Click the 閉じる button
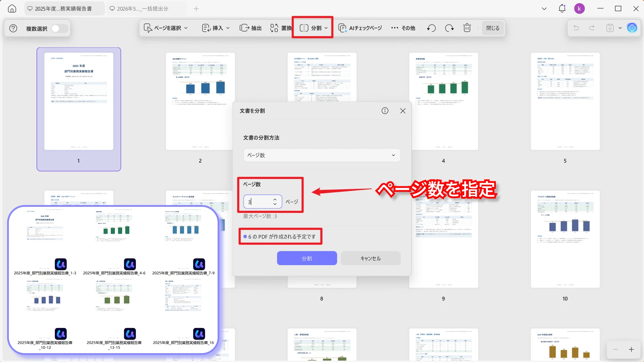 pyautogui.click(x=493, y=28)
